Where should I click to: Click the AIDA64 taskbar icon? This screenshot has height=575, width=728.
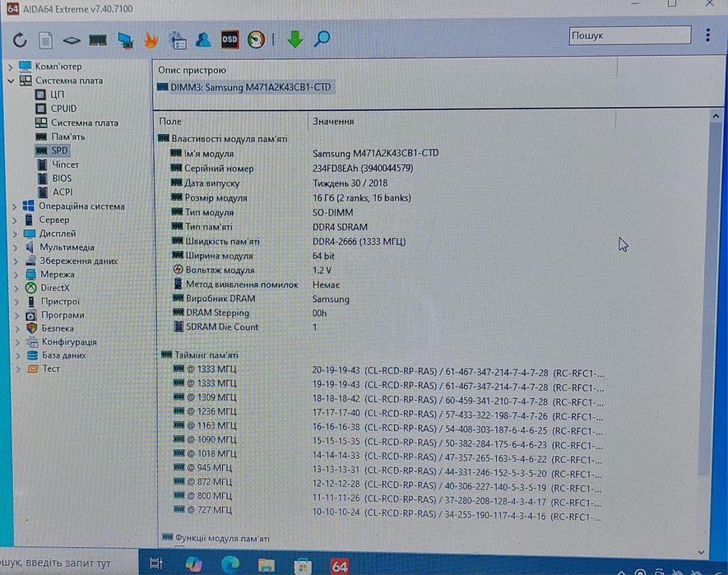[x=340, y=566]
